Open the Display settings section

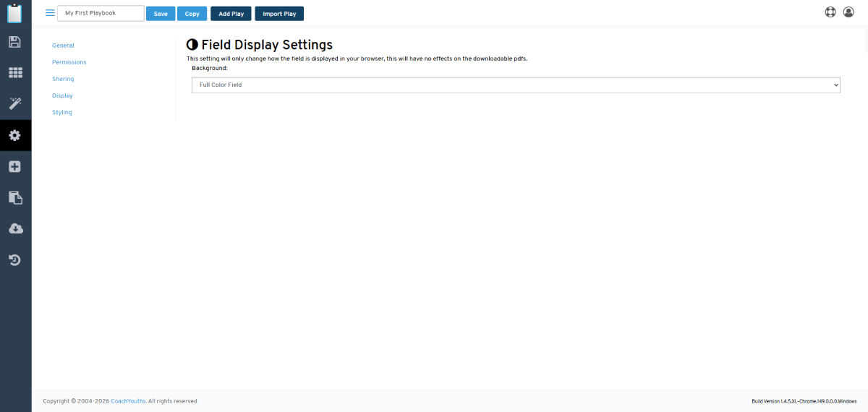pyautogui.click(x=62, y=95)
